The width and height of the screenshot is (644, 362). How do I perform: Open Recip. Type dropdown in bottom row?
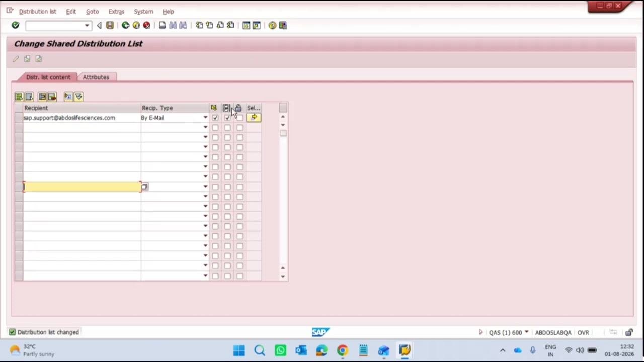click(205, 276)
